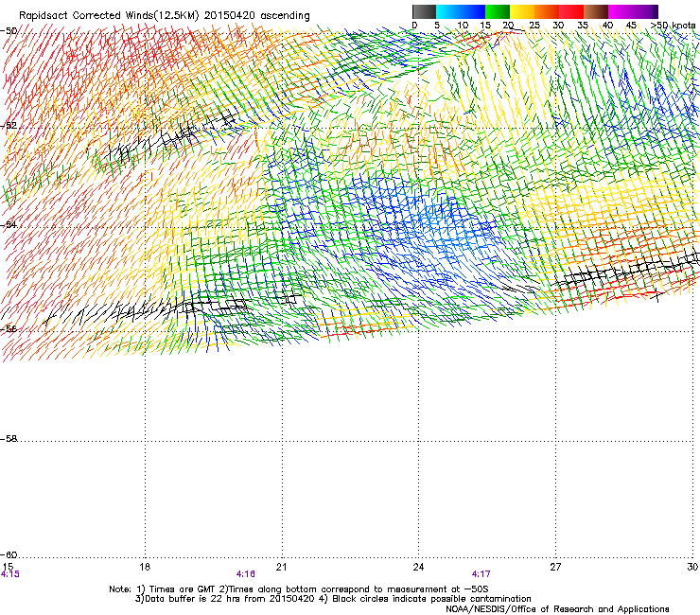Click the gray 0-5 knots legend swatch
Screen dimensions: 700x615
[x=424, y=11]
